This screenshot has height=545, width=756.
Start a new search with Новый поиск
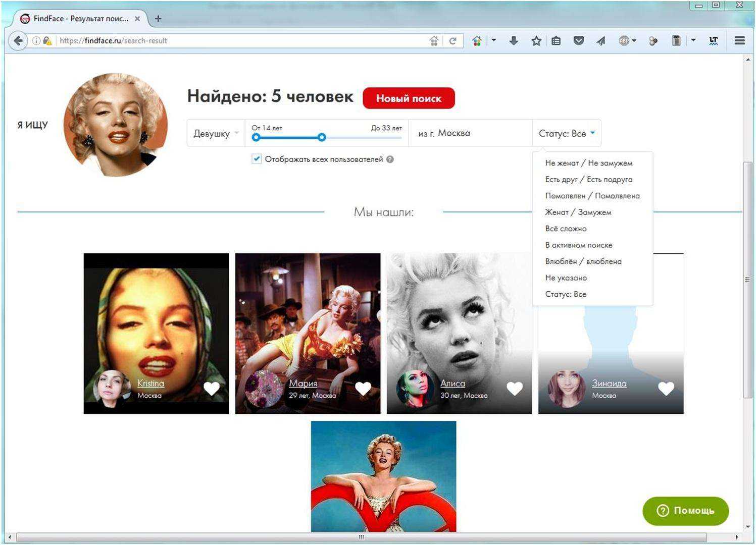[x=409, y=98]
